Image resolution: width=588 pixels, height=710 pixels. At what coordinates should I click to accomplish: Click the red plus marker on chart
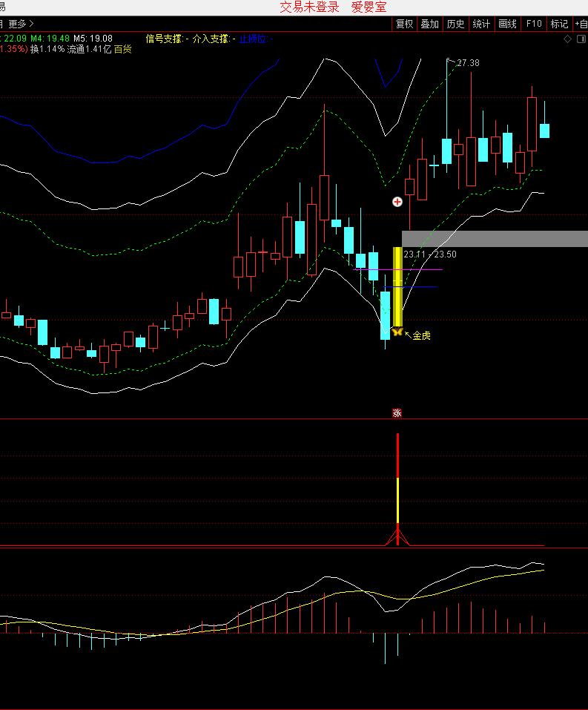pos(397,201)
